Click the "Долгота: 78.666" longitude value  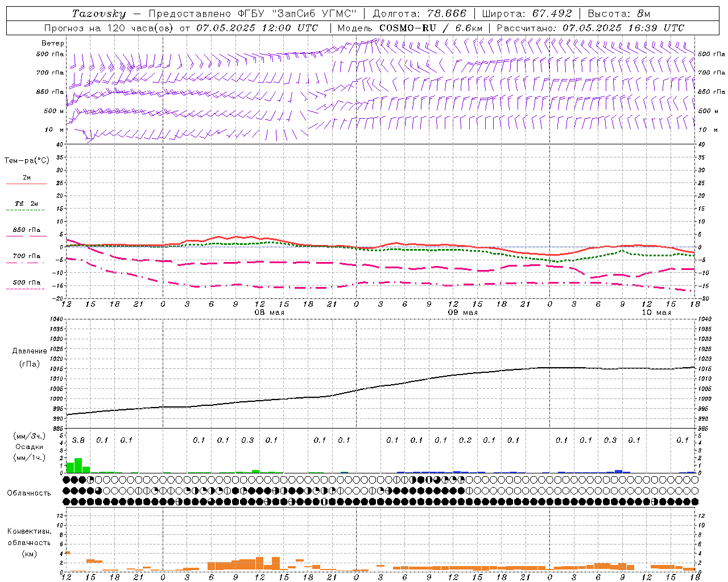(x=420, y=14)
